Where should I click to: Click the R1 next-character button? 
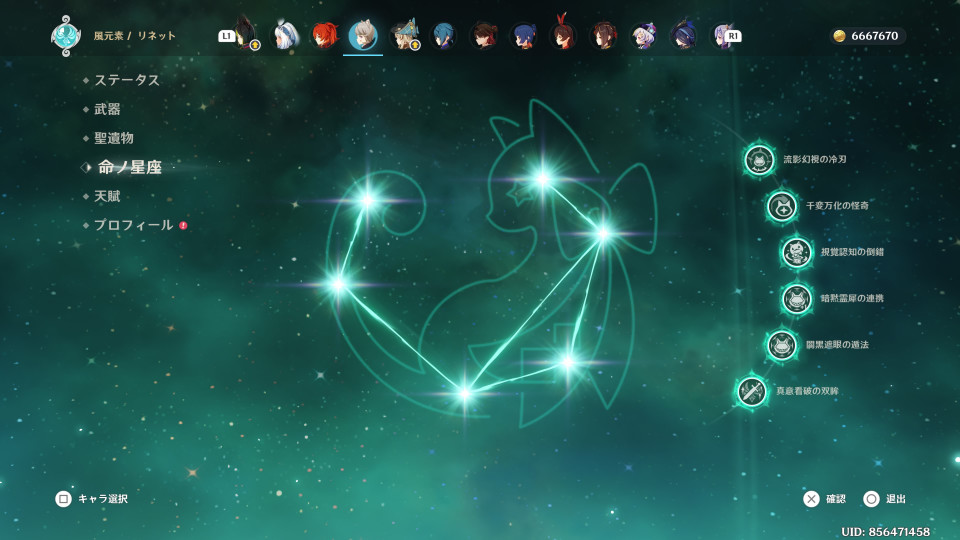(x=733, y=36)
